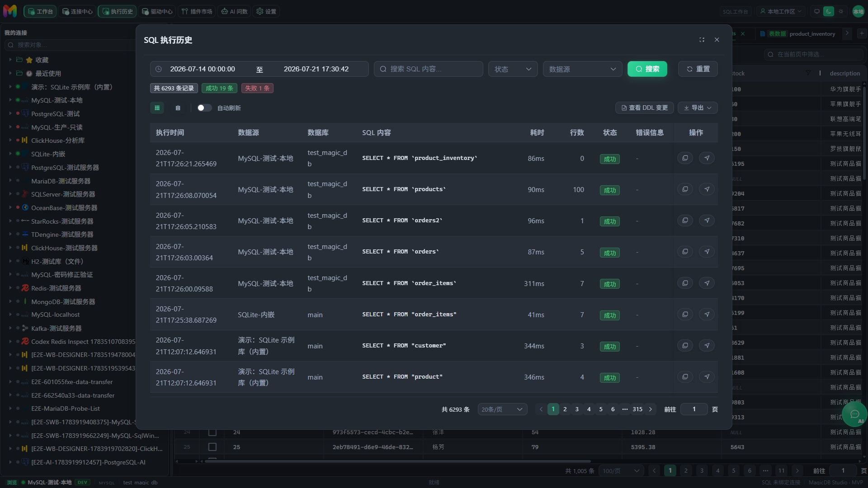
Task: Go to page 3 of history
Action: pyautogui.click(x=577, y=409)
